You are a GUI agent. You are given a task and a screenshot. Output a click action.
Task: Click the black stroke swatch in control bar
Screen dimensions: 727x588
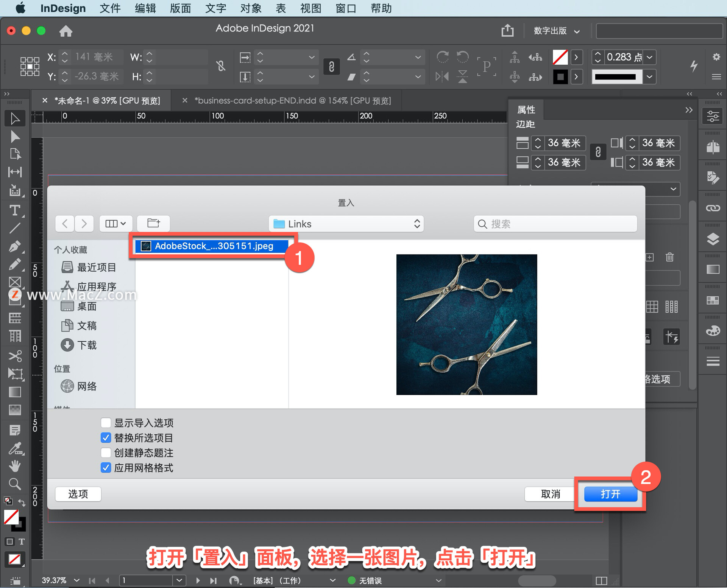pos(560,77)
